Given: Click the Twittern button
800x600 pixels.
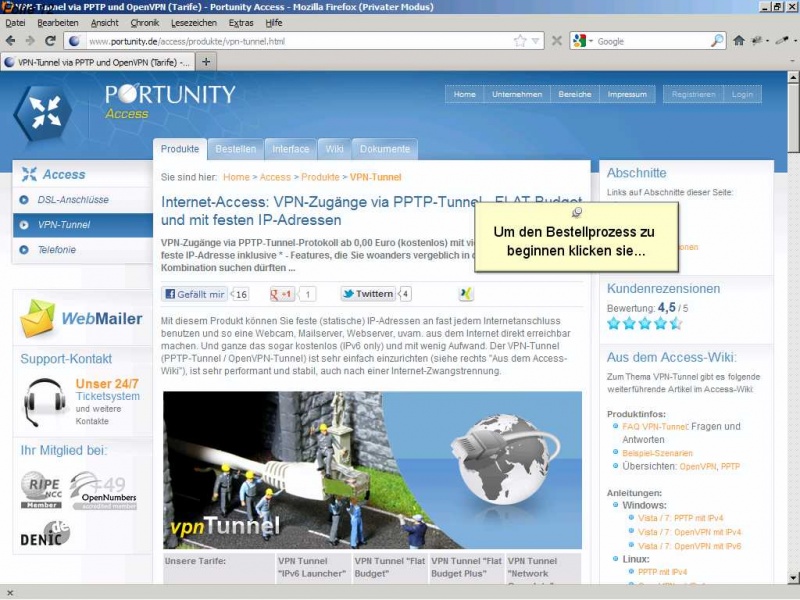Looking at the screenshot, I should coord(368,294).
